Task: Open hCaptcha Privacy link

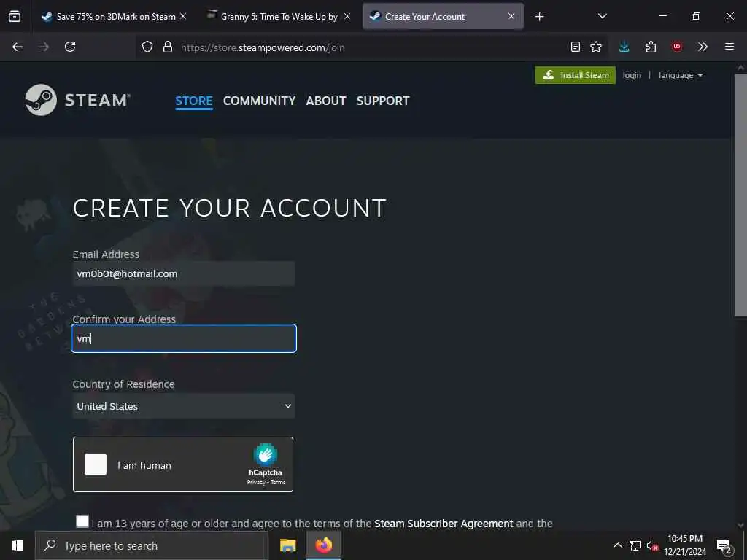Action: [x=256, y=483]
